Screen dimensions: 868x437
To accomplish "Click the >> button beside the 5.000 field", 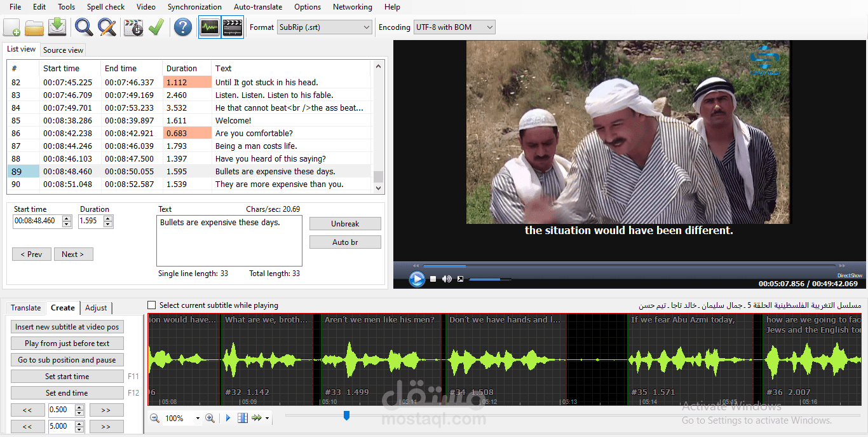I will tap(106, 427).
